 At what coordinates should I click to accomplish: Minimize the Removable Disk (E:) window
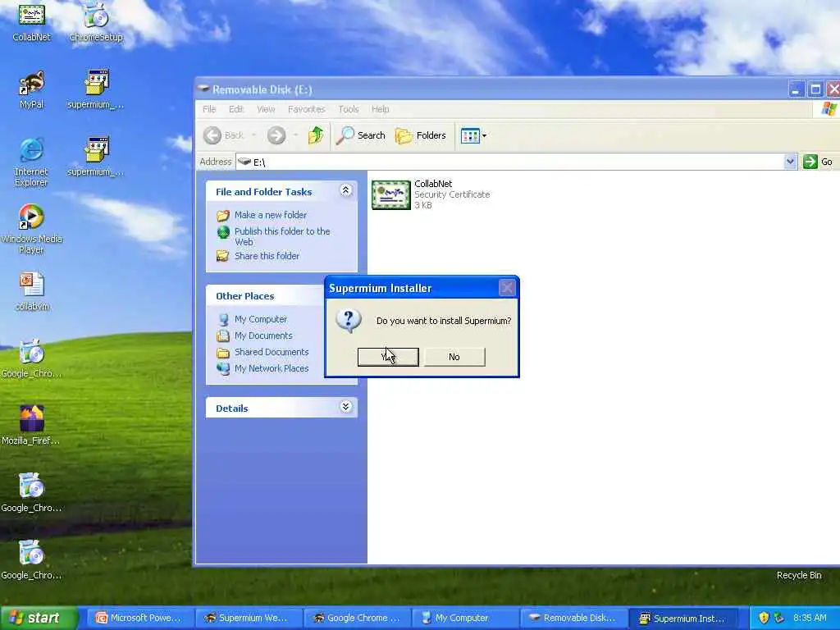[x=796, y=89]
